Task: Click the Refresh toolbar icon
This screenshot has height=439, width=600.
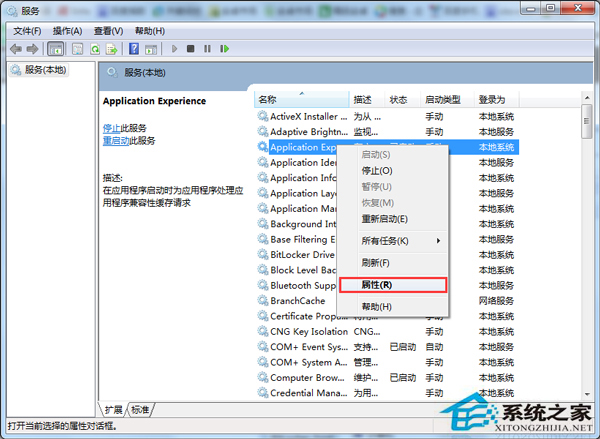Action: click(96, 48)
